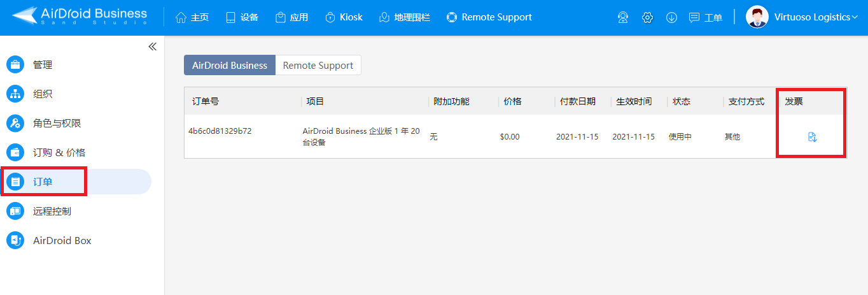Open the 主页 home tab
868x295 pixels.
(x=192, y=17)
